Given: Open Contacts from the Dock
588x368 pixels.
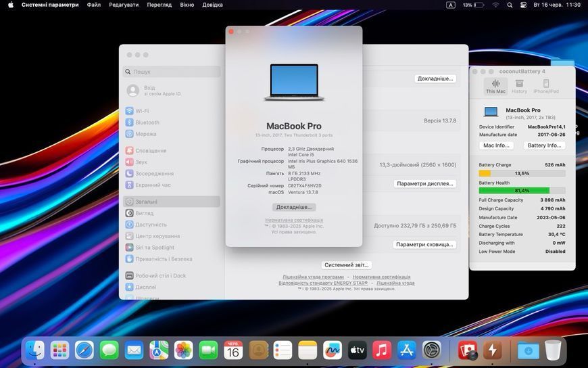Looking at the screenshot, I should (258, 350).
